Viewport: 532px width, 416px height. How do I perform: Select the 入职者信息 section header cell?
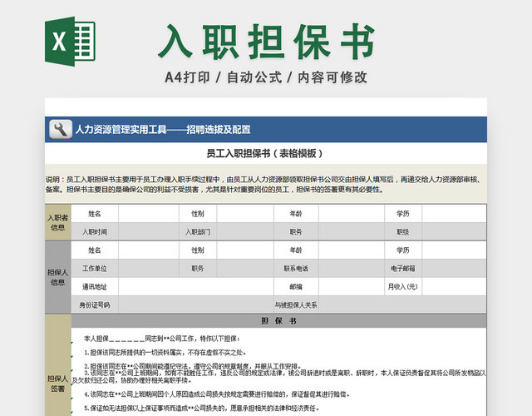57,222
